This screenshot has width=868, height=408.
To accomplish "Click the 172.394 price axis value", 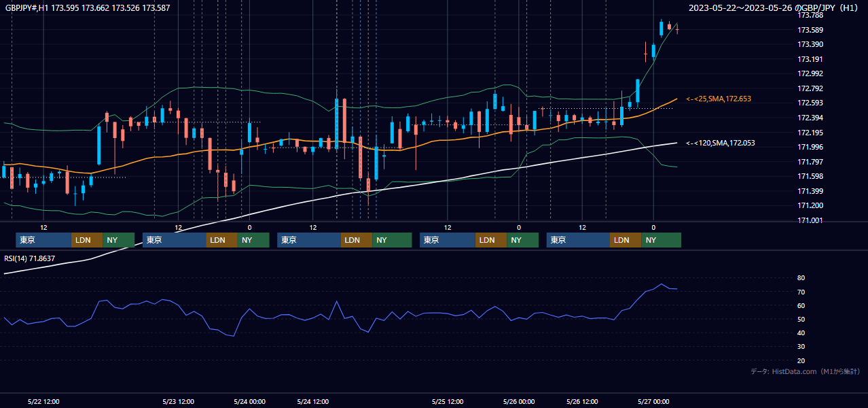I will (x=810, y=118).
